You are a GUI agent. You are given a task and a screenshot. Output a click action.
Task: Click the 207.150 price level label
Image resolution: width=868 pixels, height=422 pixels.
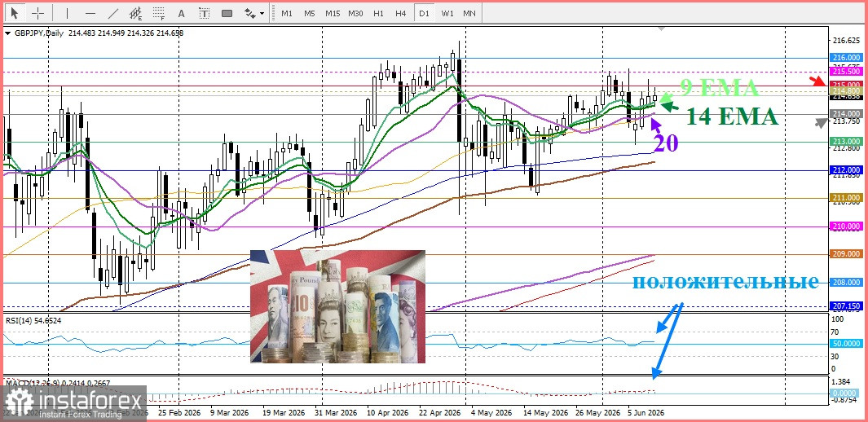(846, 306)
